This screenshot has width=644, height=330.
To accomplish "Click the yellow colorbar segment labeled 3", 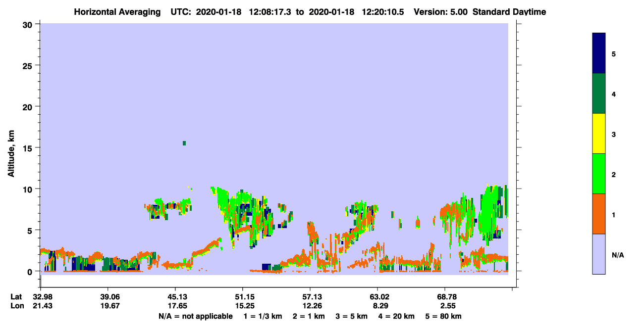I will (599, 134).
